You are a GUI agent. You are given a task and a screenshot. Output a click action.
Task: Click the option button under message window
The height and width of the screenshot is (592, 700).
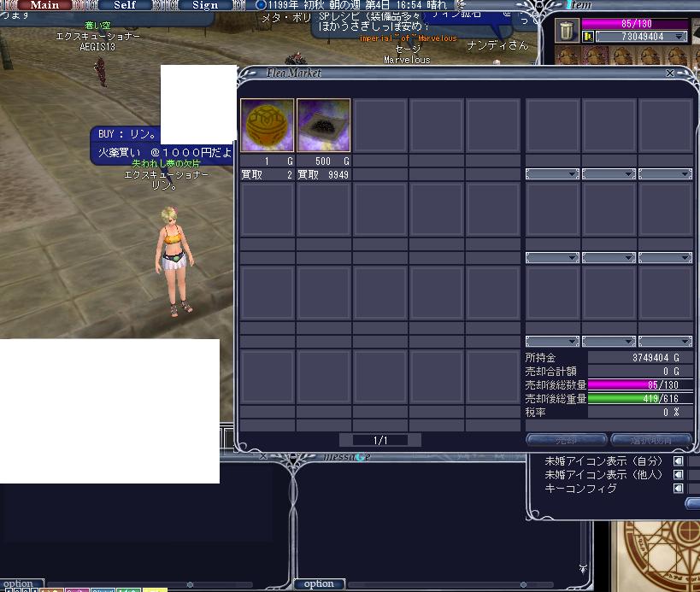point(319,584)
